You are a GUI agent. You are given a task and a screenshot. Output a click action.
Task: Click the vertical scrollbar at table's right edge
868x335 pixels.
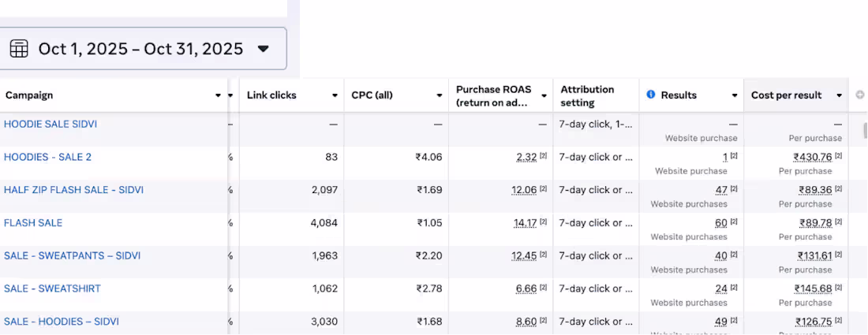(x=865, y=130)
